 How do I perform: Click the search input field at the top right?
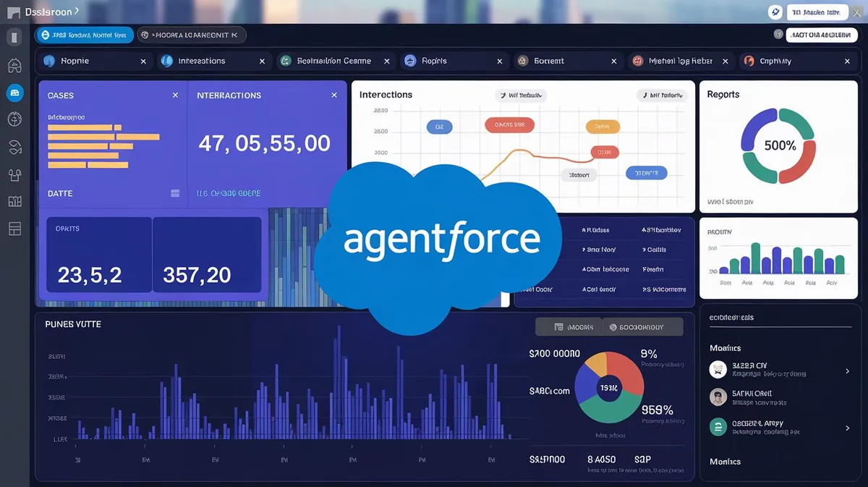(x=821, y=34)
